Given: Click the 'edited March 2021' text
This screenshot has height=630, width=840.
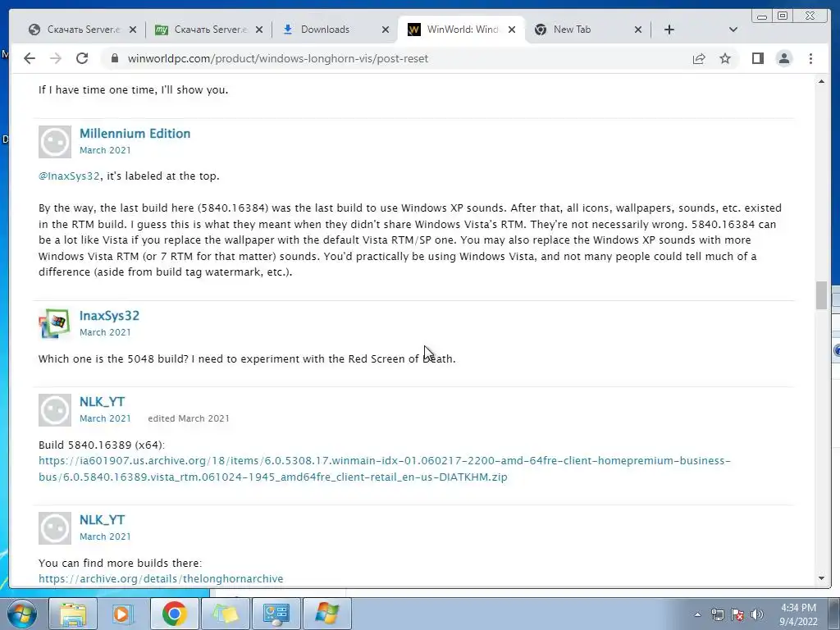Looking at the screenshot, I should click(189, 418).
